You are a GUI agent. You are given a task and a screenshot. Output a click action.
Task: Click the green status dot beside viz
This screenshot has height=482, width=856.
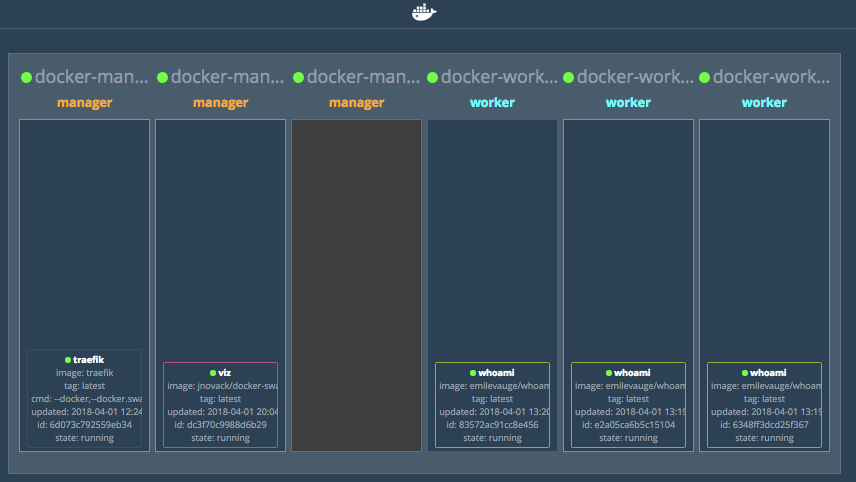(x=213, y=373)
